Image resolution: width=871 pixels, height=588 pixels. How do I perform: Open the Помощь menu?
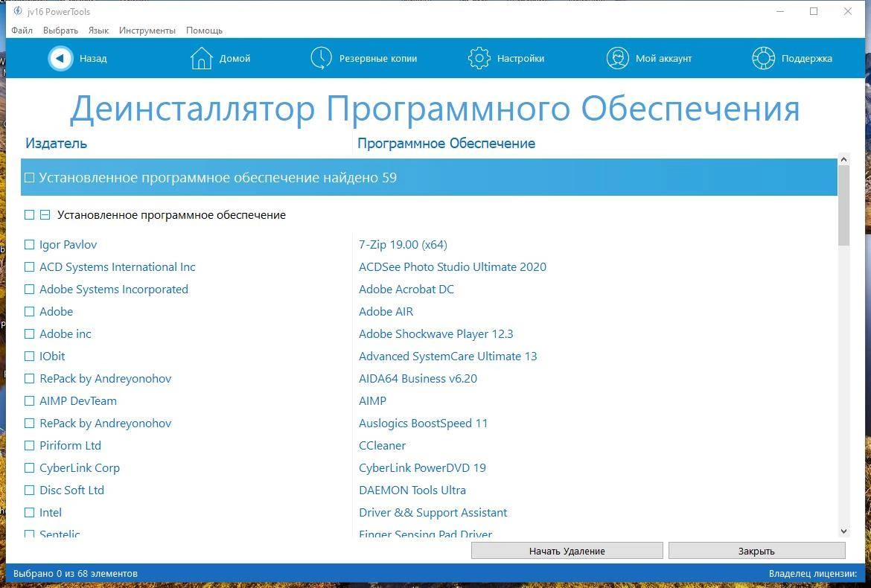[205, 30]
